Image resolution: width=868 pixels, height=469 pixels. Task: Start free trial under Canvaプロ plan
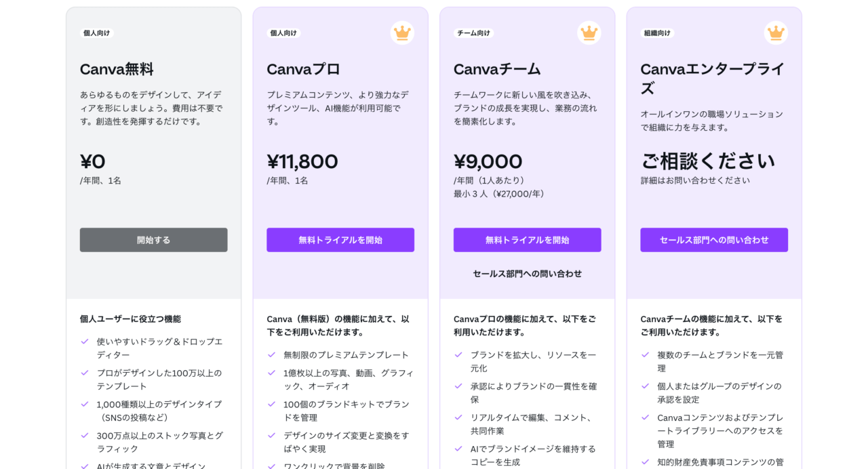340,240
